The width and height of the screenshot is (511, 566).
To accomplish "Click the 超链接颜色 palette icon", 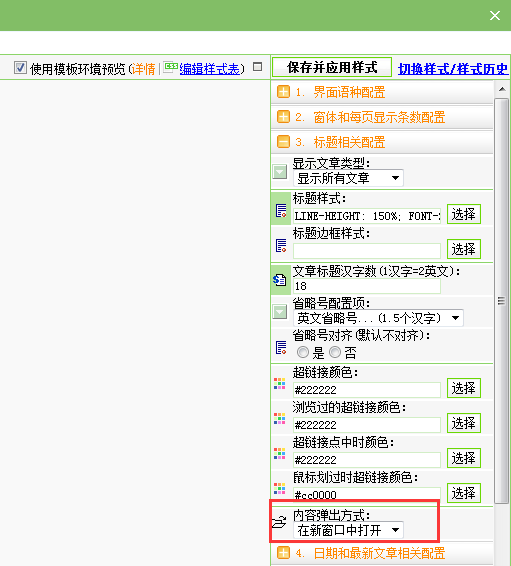I will pyautogui.click(x=279, y=383).
